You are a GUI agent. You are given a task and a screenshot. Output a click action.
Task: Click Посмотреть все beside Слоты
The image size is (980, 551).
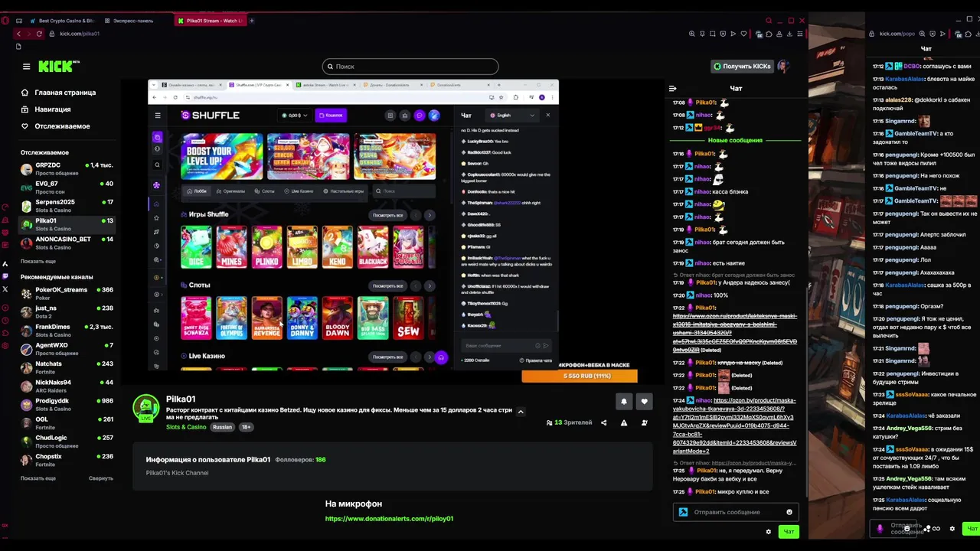388,286
